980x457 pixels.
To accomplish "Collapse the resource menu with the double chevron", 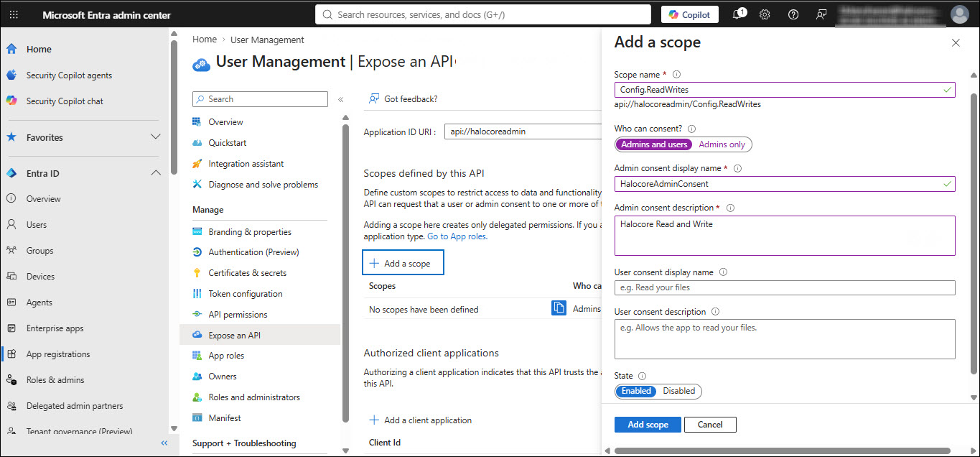I will 340,100.
